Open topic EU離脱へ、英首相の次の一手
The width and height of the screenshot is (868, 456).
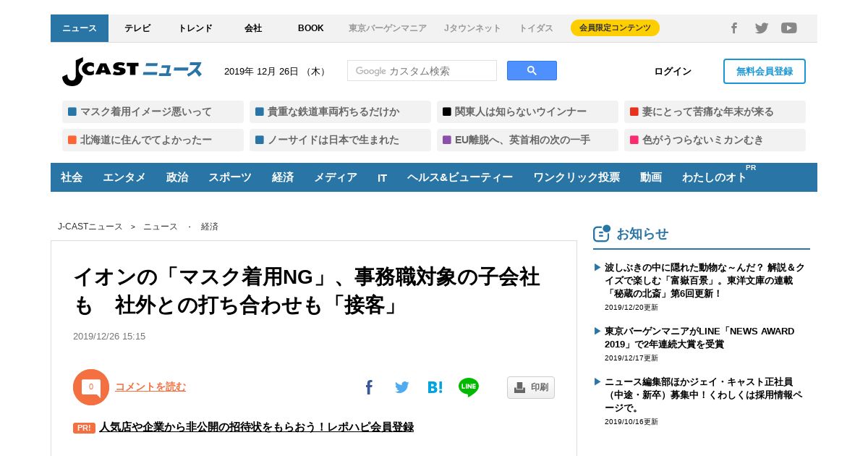527,140
